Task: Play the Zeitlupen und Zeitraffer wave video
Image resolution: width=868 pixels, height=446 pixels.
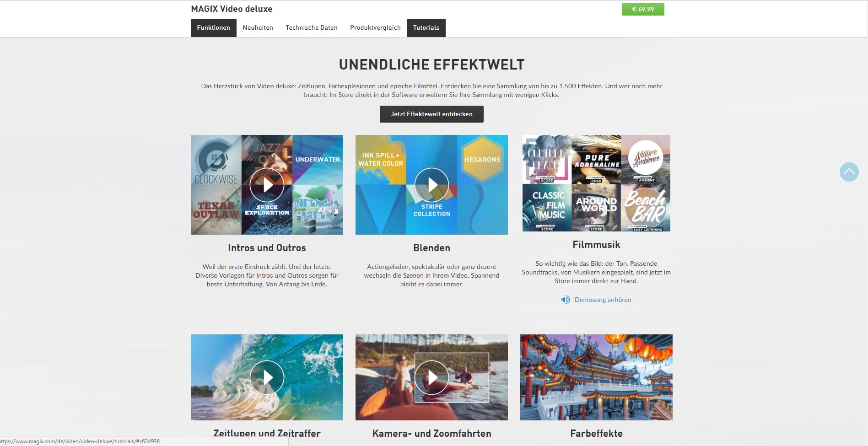Action: point(267,377)
